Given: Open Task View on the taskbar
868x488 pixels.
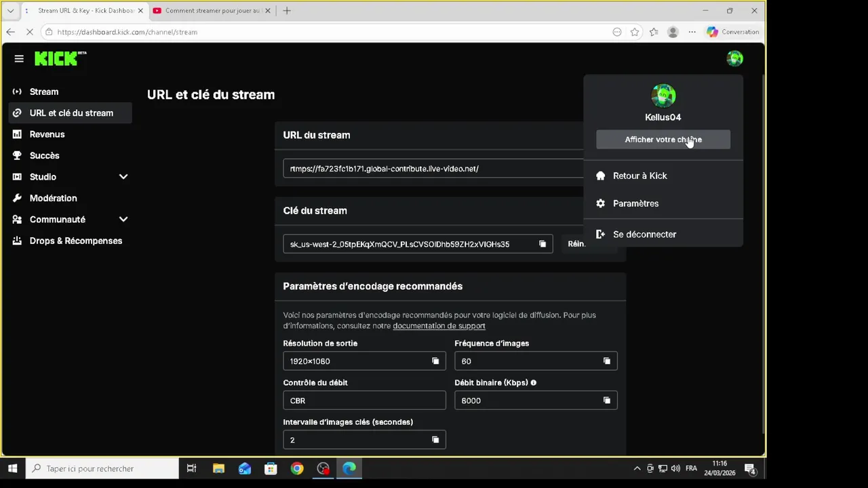Looking at the screenshot, I should coord(191,468).
